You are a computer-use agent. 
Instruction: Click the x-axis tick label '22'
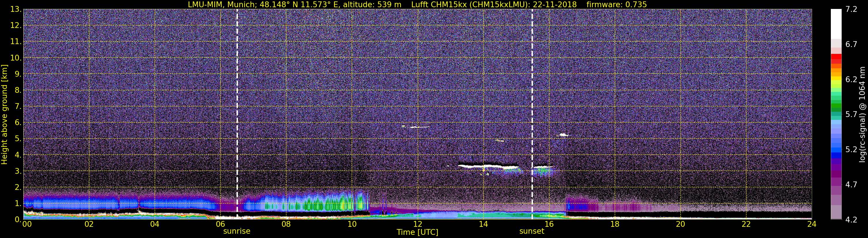[x=746, y=224]
